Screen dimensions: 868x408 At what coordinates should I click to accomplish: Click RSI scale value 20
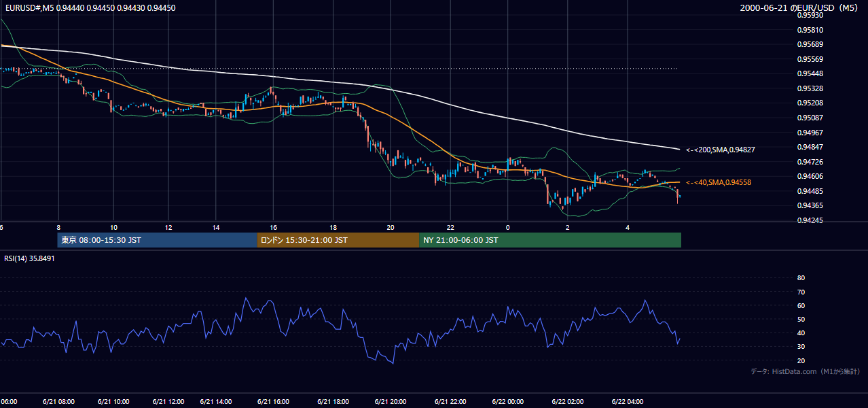(801, 360)
